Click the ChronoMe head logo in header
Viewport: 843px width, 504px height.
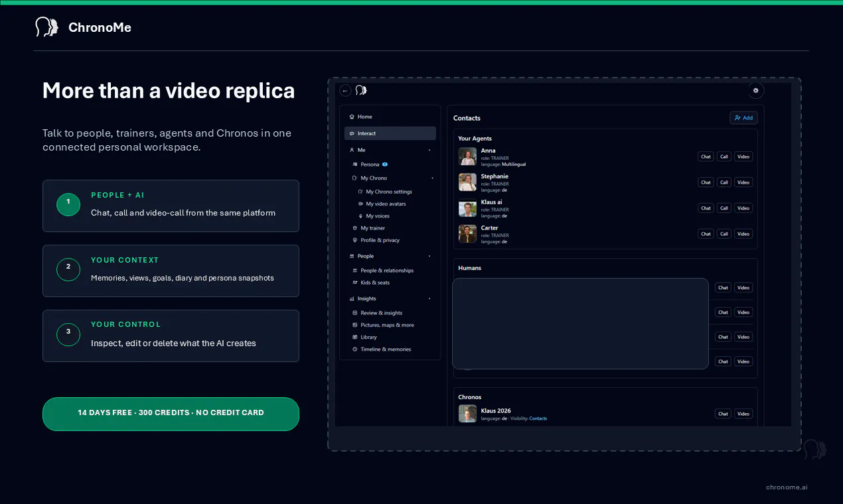(46, 27)
